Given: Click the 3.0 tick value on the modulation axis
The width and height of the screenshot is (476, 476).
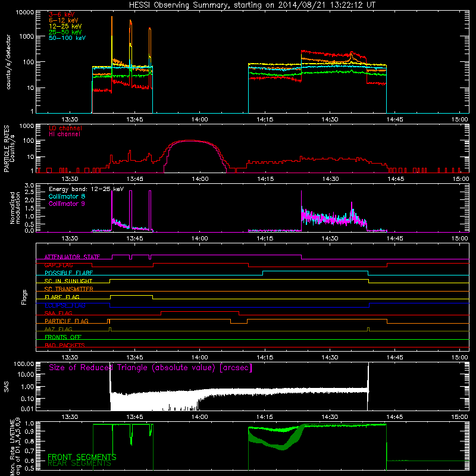Looking at the screenshot, I should pyautogui.click(x=29, y=186).
